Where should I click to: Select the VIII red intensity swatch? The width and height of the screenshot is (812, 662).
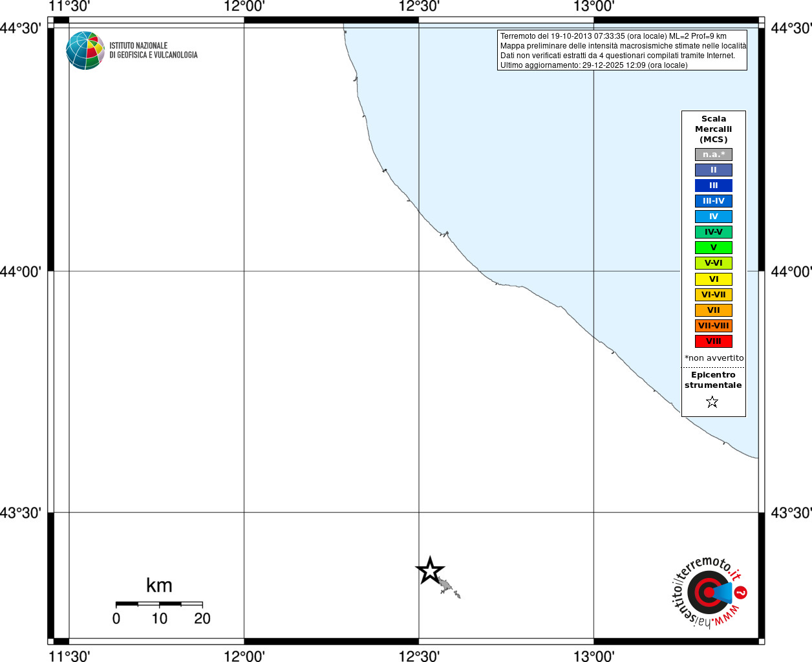[x=714, y=341]
